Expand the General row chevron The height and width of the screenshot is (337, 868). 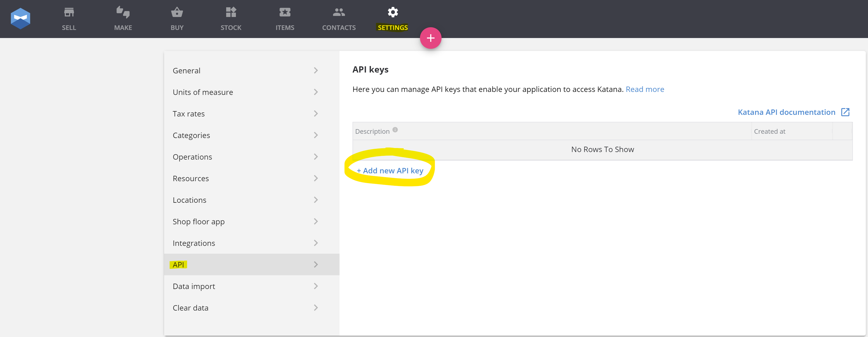(x=316, y=70)
